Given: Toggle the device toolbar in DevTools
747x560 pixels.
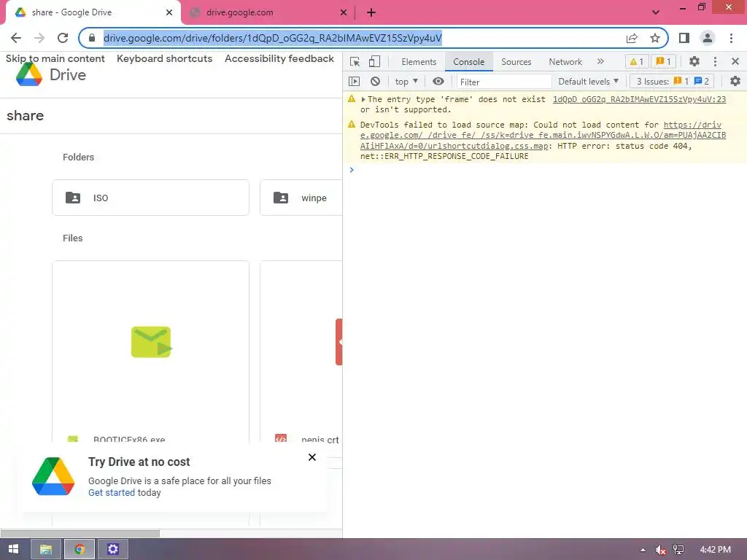Looking at the screenshot, I should [x=375, y=61].
